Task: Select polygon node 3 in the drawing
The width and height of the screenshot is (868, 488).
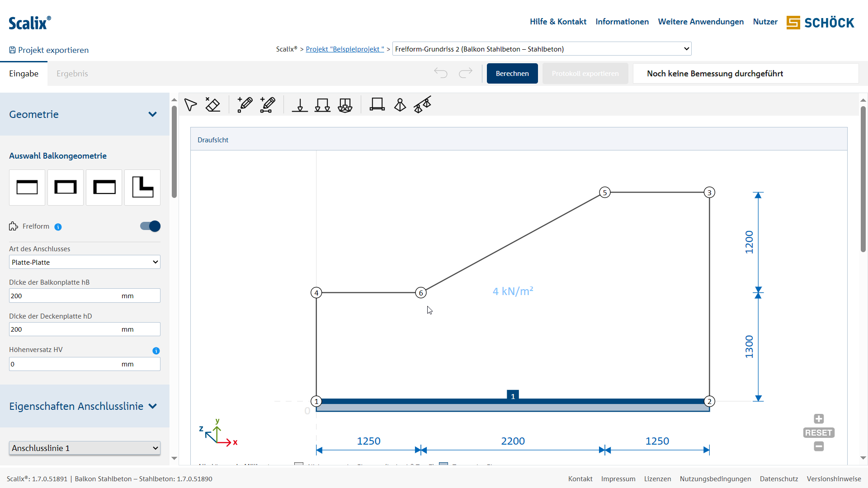Action: point(709,192)
